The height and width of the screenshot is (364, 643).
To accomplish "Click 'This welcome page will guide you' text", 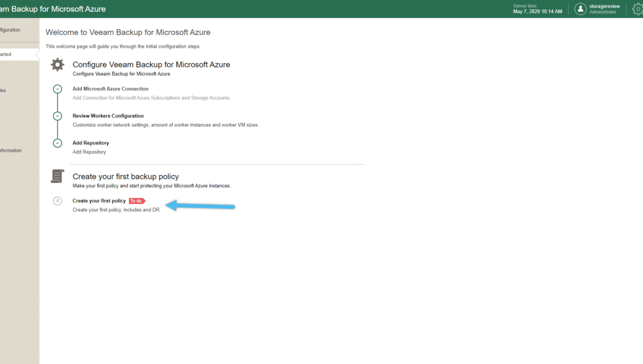I will (123, 46).
